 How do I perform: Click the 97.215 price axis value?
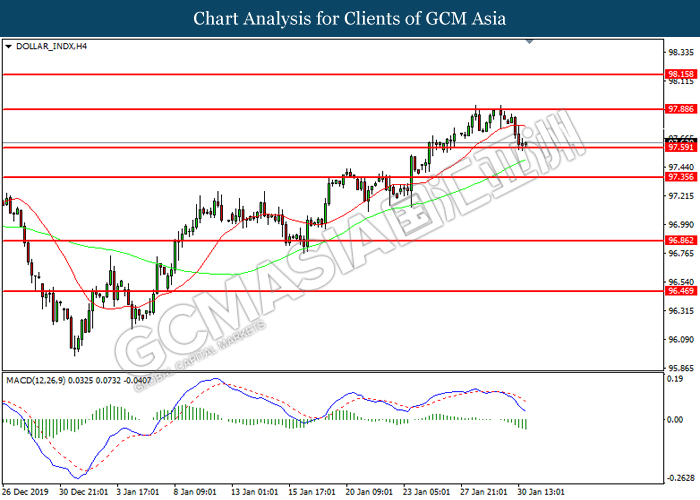pos(681,196)
